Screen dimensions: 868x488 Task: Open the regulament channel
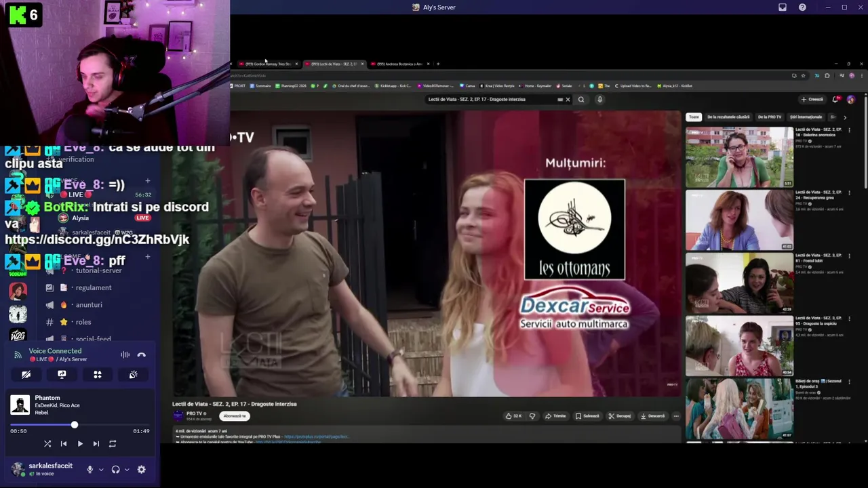[x=93, y=287]
